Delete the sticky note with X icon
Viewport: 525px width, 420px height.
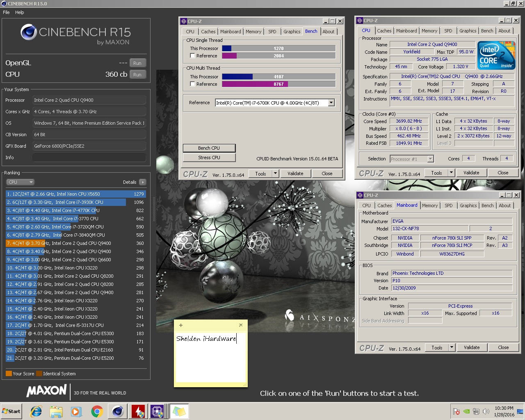pyautogui.click(x=241, y=325)
